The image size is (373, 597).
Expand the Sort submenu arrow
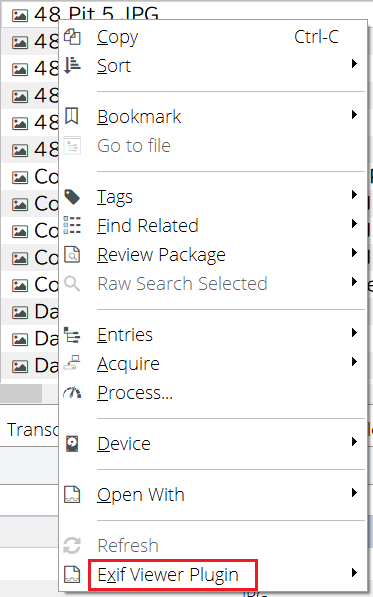click(354, 64)
